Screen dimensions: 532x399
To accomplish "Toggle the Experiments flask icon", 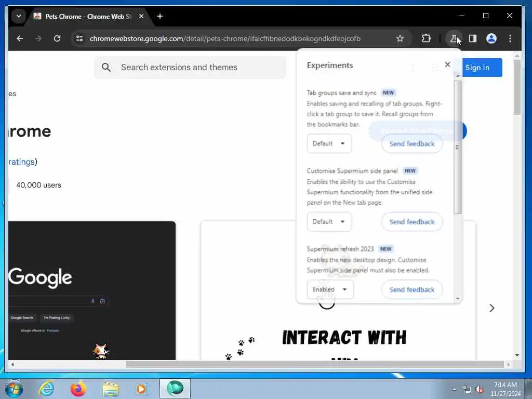I will click(x=454, y=38).
